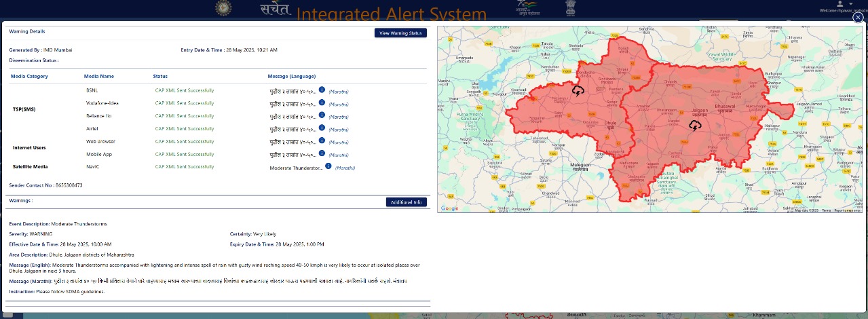Viewport: 868px width, 319px height.
Task: Click Generated By IMD Mumbai text
Action: click(x=41, y=50)
